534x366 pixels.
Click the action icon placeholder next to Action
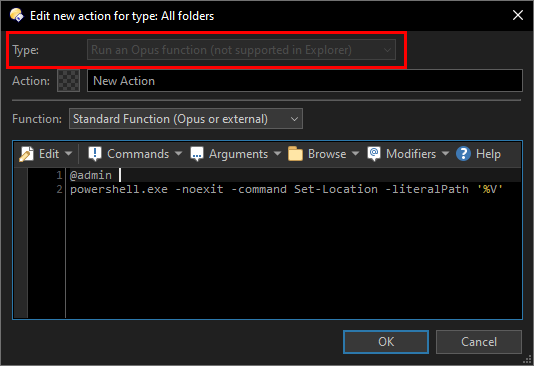tap(68, 81)
